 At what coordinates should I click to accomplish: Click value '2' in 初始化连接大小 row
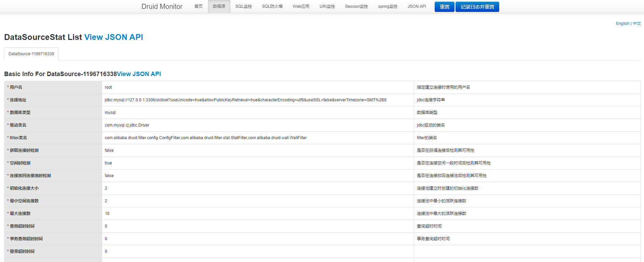click(106, 188)
